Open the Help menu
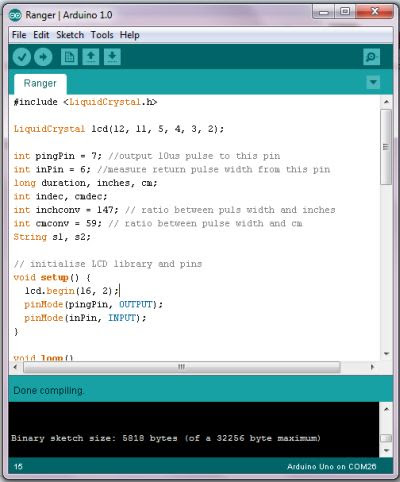Screen dimensions: 400x482 [x=130, y=35]
